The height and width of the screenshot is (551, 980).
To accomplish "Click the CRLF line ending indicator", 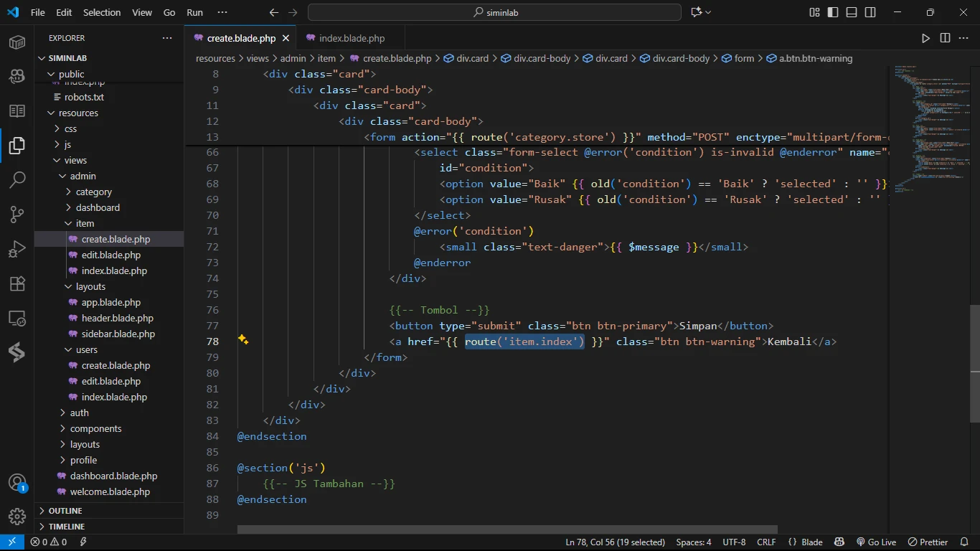I will coord(765,542).
